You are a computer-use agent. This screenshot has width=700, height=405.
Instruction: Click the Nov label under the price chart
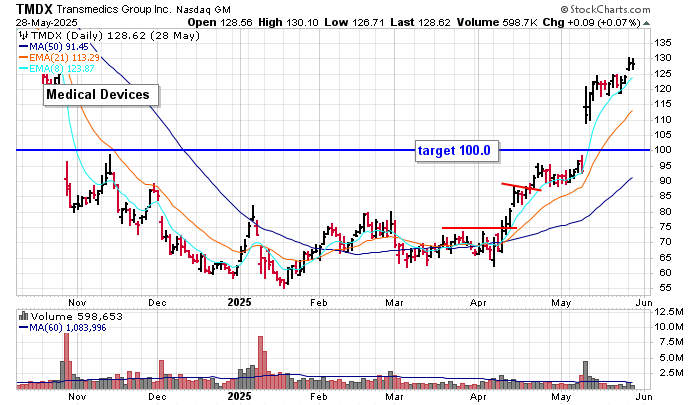[77, 303]
